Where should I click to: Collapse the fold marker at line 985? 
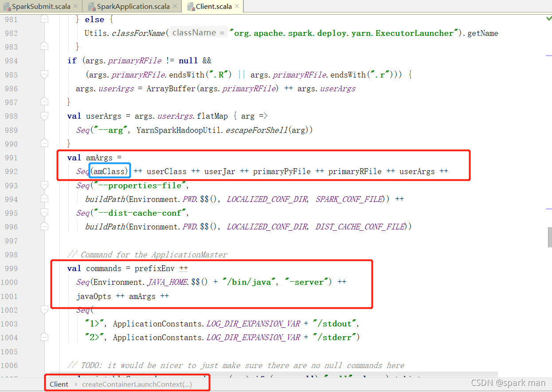pyautogui.click(x=44, y=74)
